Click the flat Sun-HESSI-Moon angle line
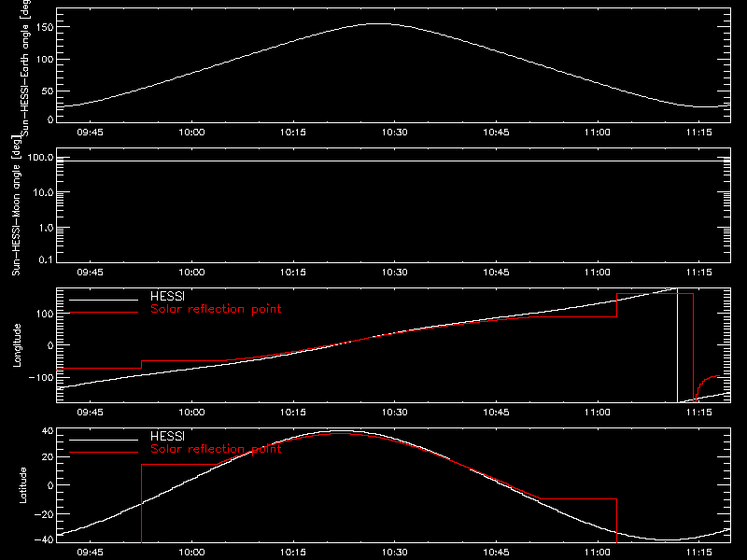Viewport: 747px width, 560px height. 393,161
